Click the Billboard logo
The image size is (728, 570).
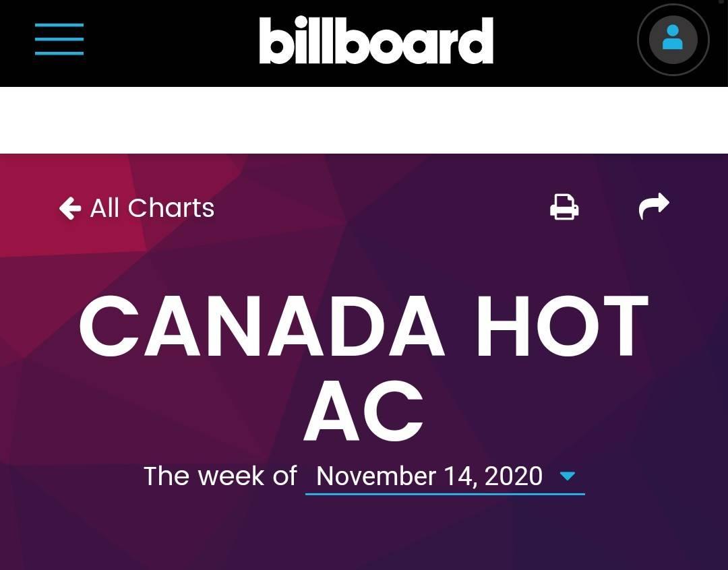click(376, 40)
